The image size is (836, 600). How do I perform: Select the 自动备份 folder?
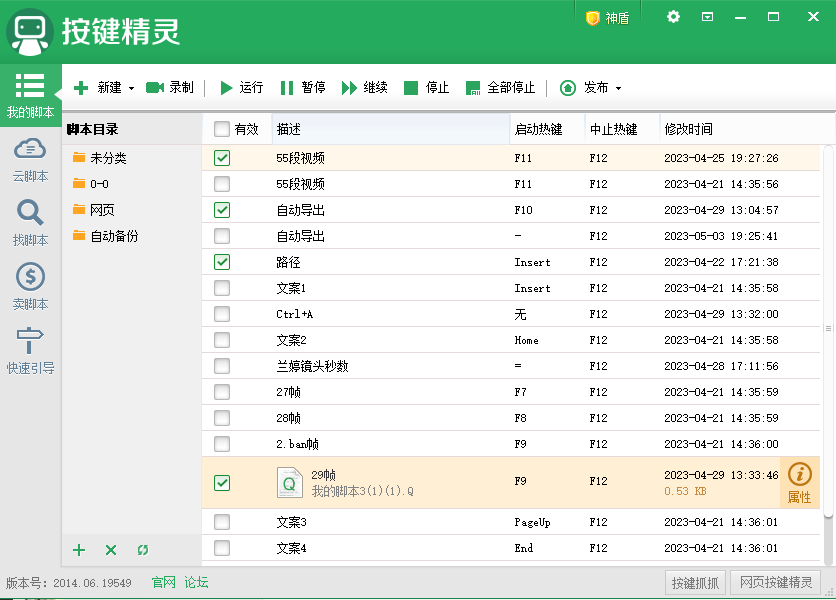106,236
